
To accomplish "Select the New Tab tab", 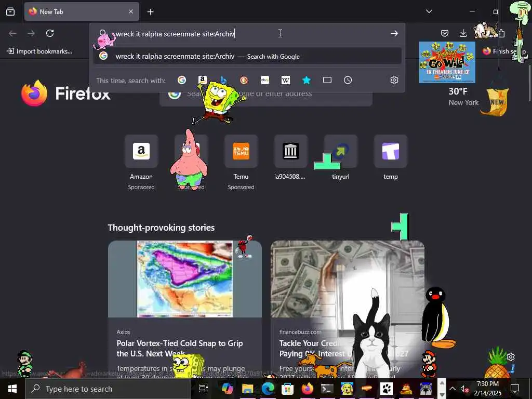I will pos(82,11).
